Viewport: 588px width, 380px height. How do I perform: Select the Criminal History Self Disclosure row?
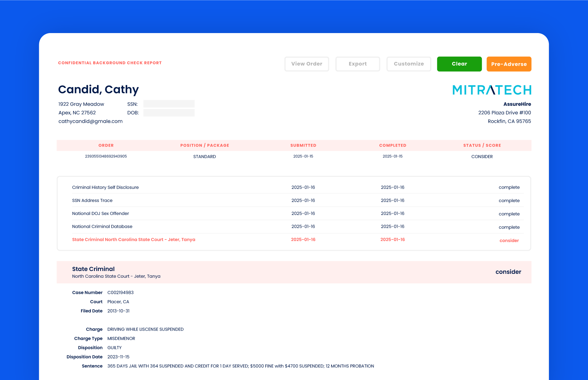click(x=105, y=187)
